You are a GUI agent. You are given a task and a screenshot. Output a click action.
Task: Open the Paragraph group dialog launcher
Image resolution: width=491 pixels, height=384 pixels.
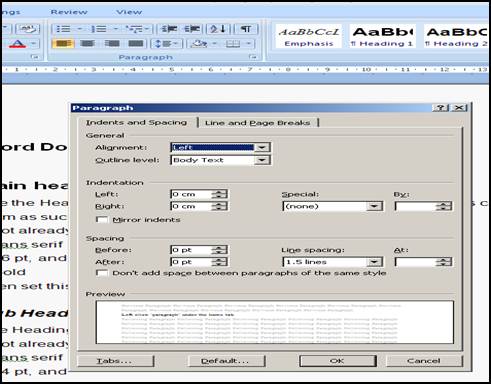[x=253, y=57]
